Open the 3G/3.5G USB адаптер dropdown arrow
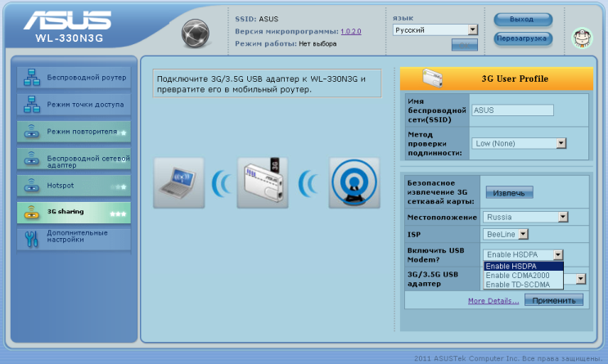Viewport: 608px width, 364px height. (580, 279)
